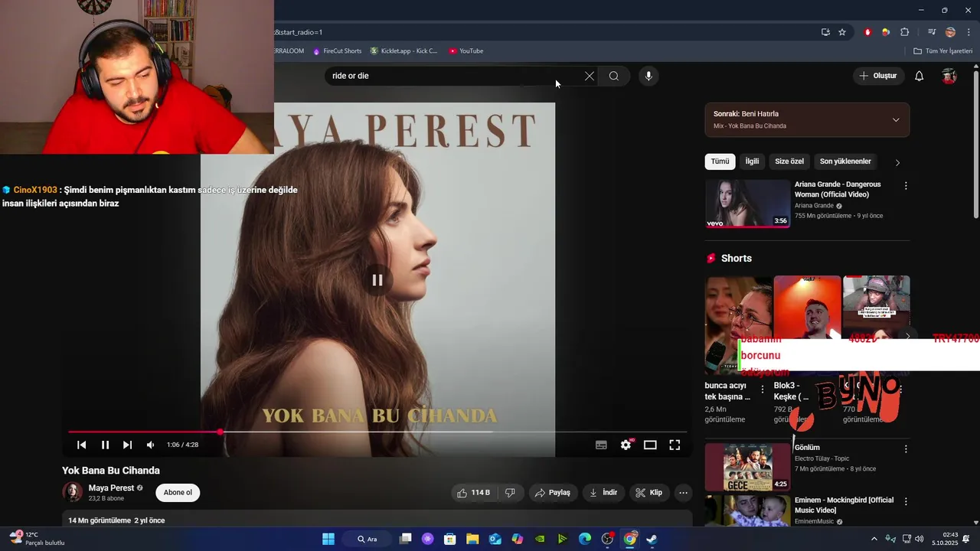The width and height of the screenshot is (980, 551).
Task: Pause the video using the player bar button
Action: [x=105, y=445]
